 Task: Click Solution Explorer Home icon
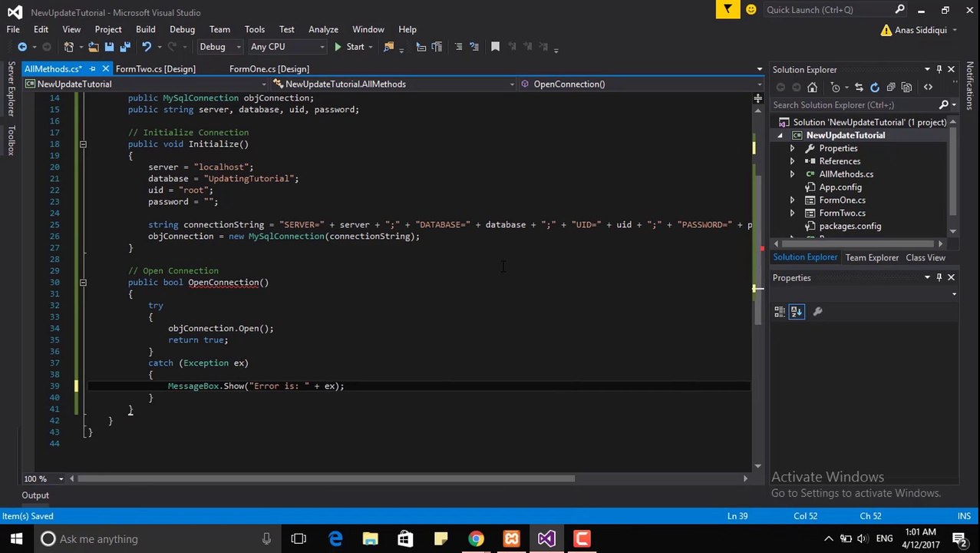812,88
